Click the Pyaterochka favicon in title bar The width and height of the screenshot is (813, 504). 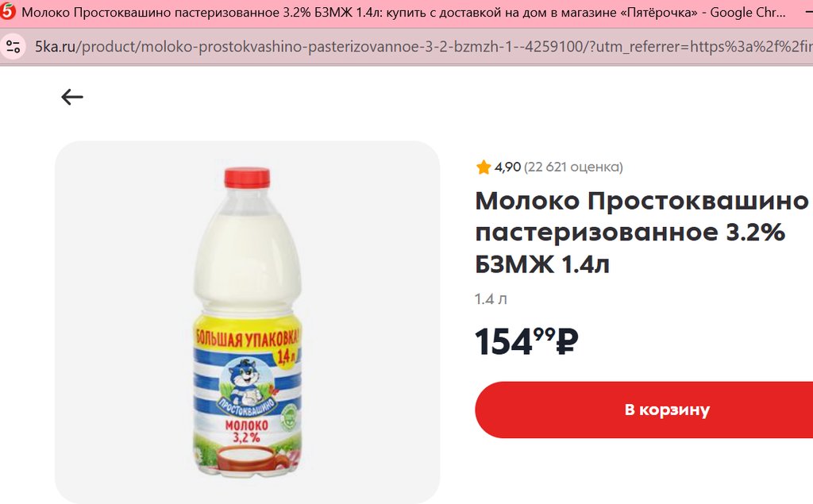coord(7,11)
